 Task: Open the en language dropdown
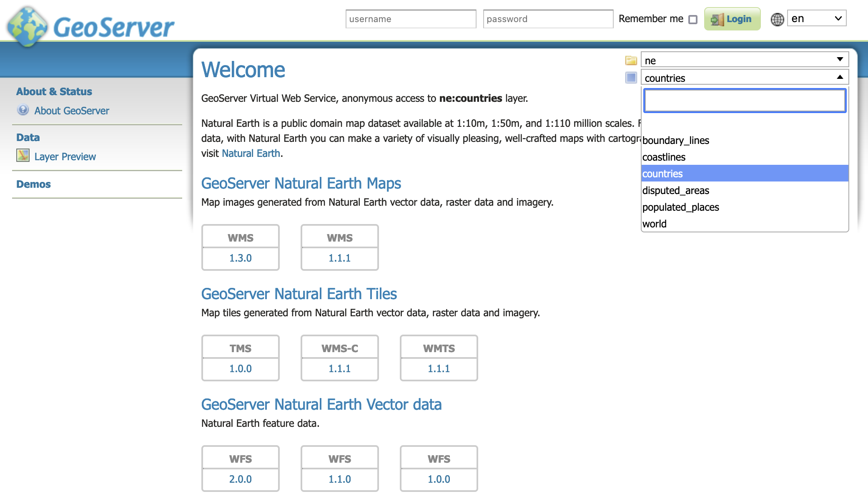click(816, 19)
